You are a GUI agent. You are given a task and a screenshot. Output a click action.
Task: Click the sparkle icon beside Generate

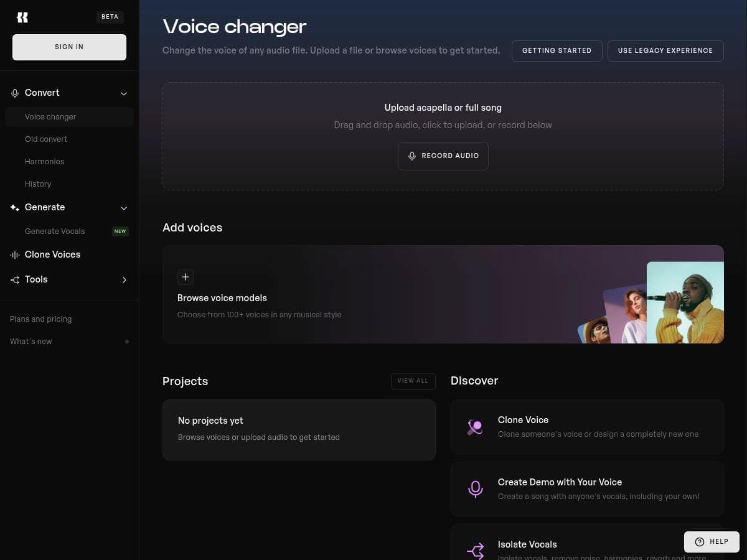tap(15, 208)
